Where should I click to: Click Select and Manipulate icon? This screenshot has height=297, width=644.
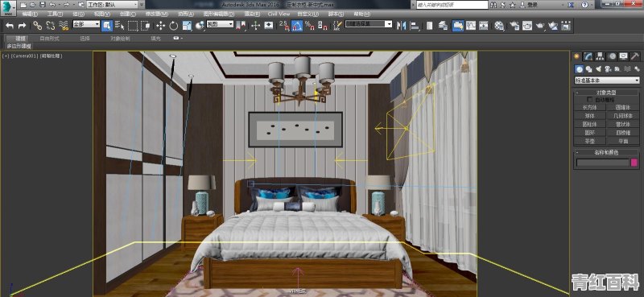[255, 26]
